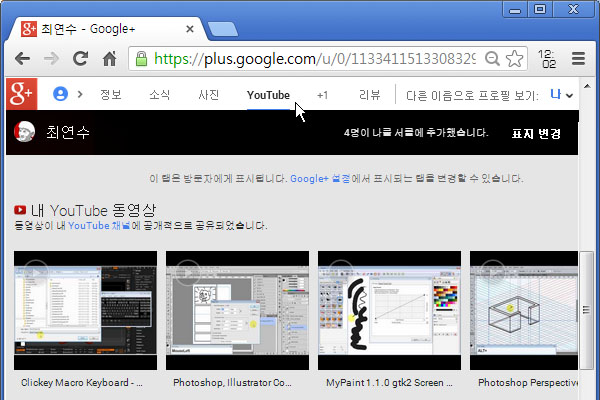Screen dimensions: 600x400
Task: Click the vertical scrollbar thumb
Action: 586,310
